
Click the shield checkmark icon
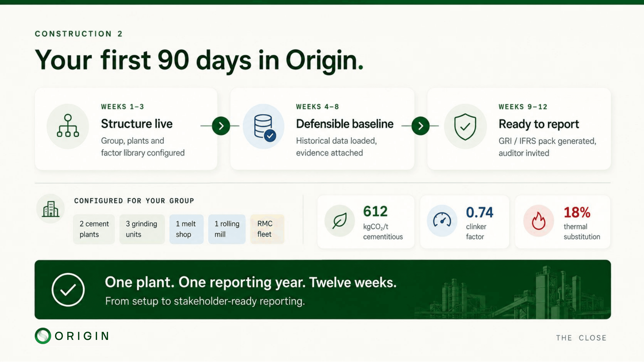tap(465, 127)
